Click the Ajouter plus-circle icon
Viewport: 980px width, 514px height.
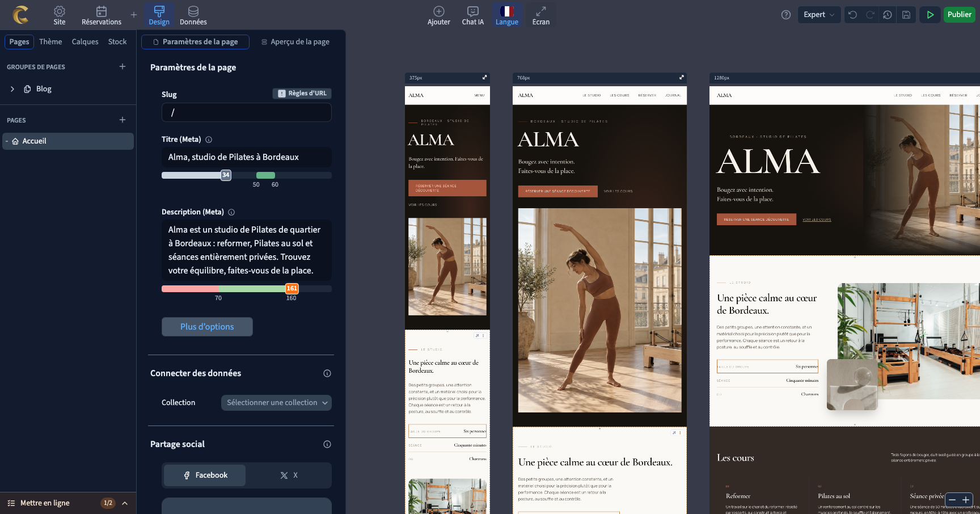[439, 11]
